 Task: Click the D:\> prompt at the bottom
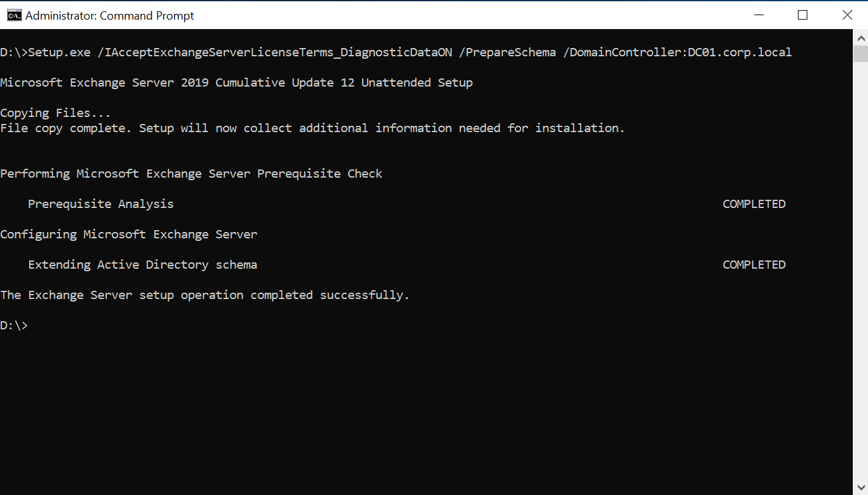(x=14, y=325)
